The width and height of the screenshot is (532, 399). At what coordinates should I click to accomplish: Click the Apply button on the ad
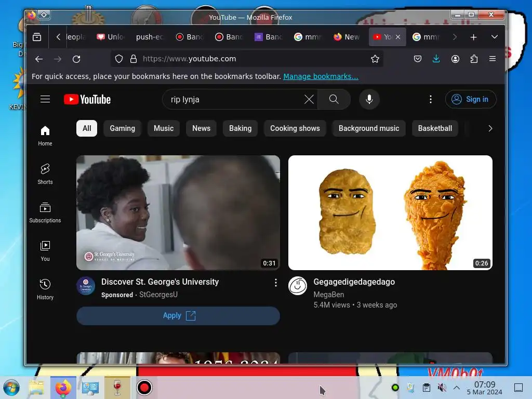point(178,315)
